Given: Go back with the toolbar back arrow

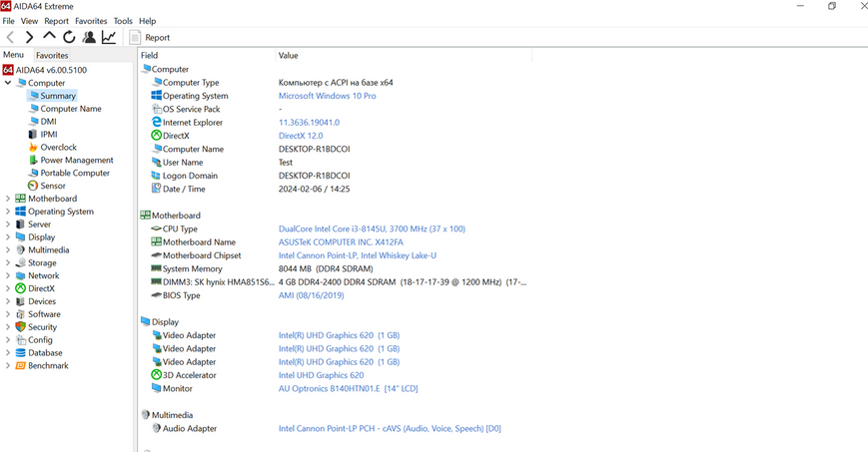Looking at the screenshot, I should click(10, 37).
